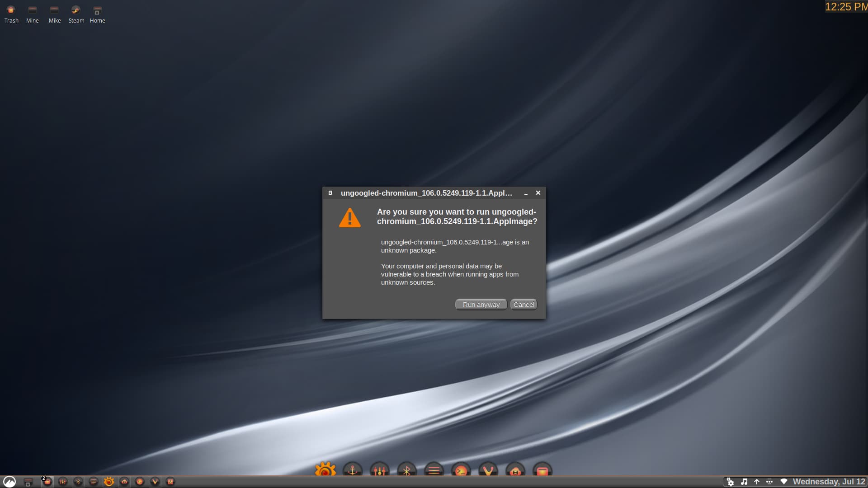
Task: Click the Wednesday, Jul 12 date in panel
Action: click(x=829, y=482)
